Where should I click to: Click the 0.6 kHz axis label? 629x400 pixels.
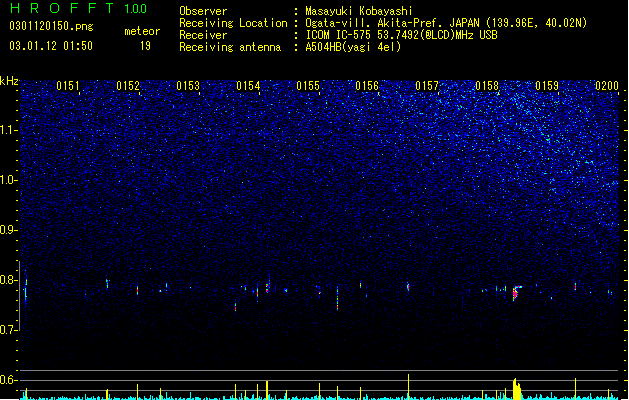[x=9, y=380]
